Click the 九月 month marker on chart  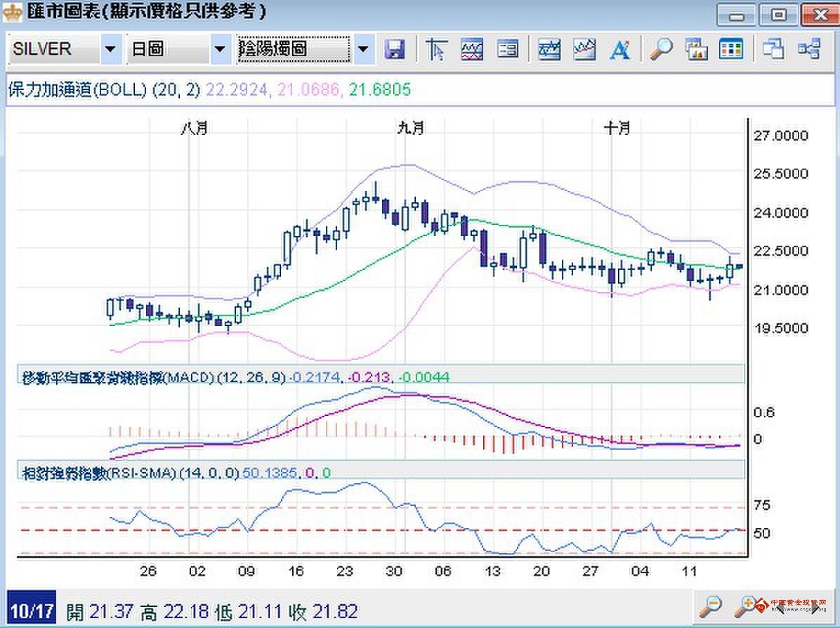point(410,128)
